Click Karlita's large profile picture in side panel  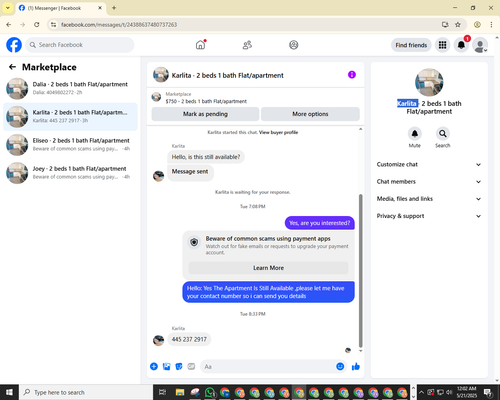[x=429, y=83]
